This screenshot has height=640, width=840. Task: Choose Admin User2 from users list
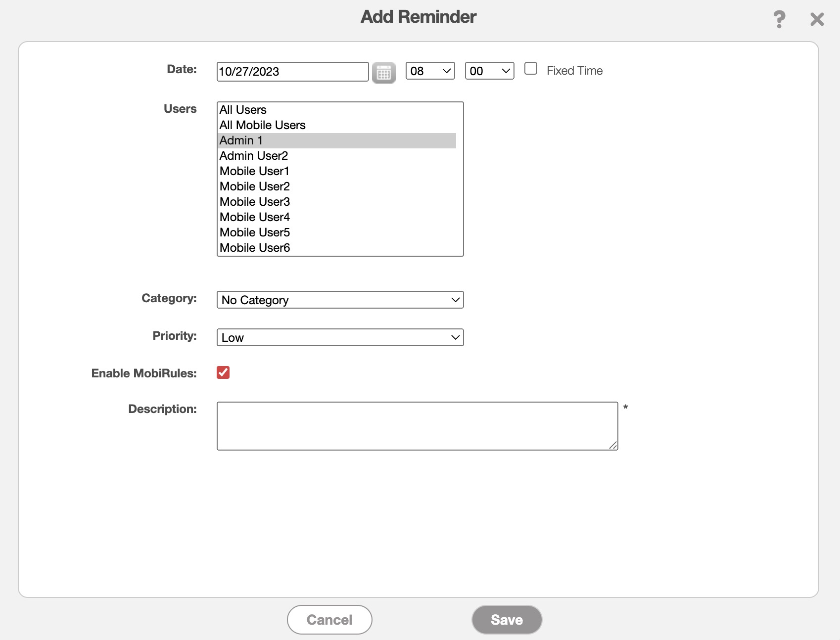[254, 156]
